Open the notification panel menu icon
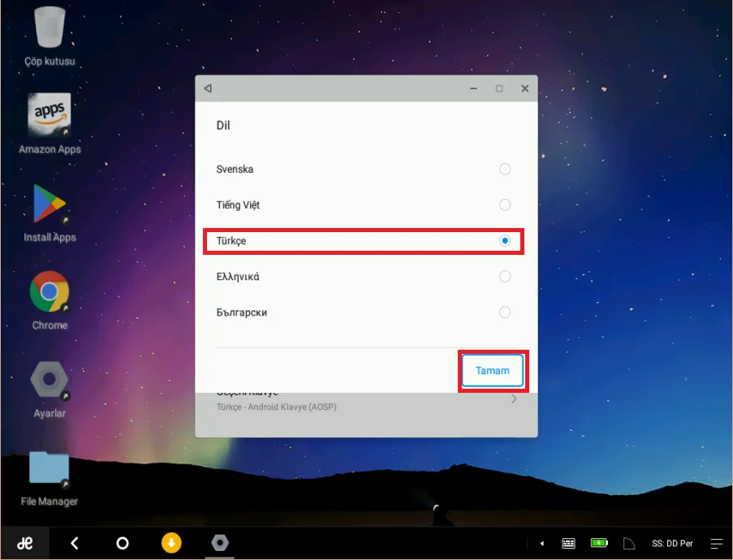733x560 pixels. (716, 543)
